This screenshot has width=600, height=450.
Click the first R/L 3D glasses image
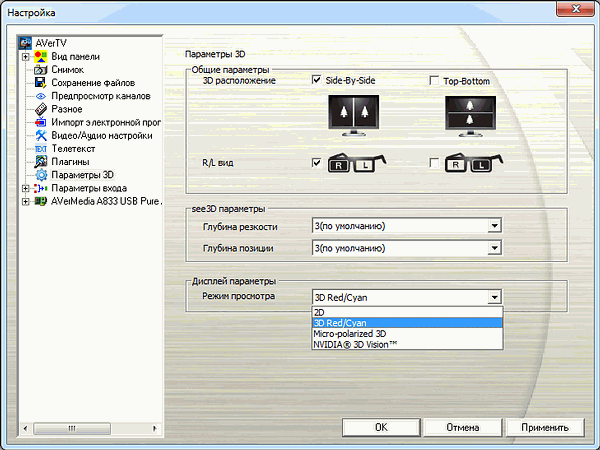(x=357, y=163)
